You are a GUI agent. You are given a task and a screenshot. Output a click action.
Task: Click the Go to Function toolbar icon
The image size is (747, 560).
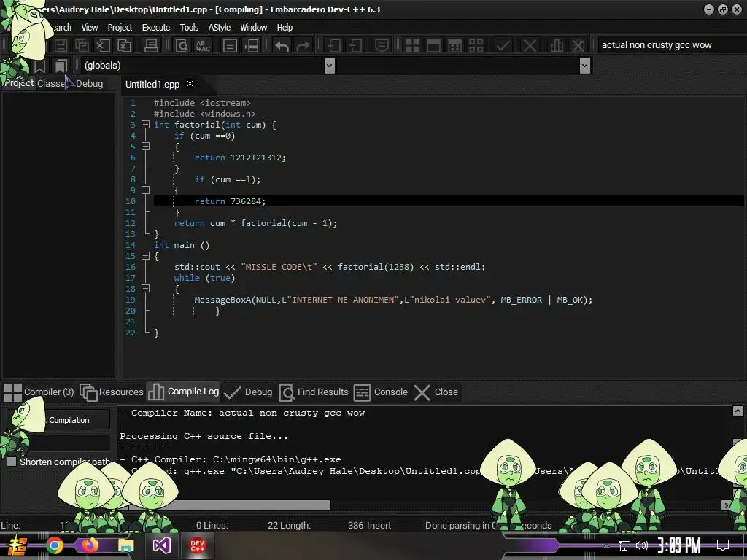tap(230, 46)
